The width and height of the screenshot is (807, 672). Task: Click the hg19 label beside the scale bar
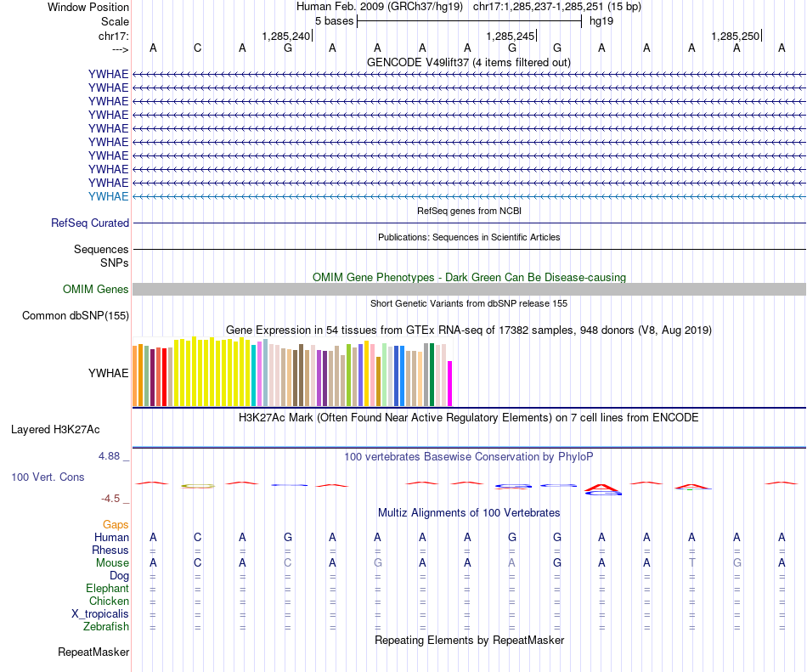pos(601,21)
